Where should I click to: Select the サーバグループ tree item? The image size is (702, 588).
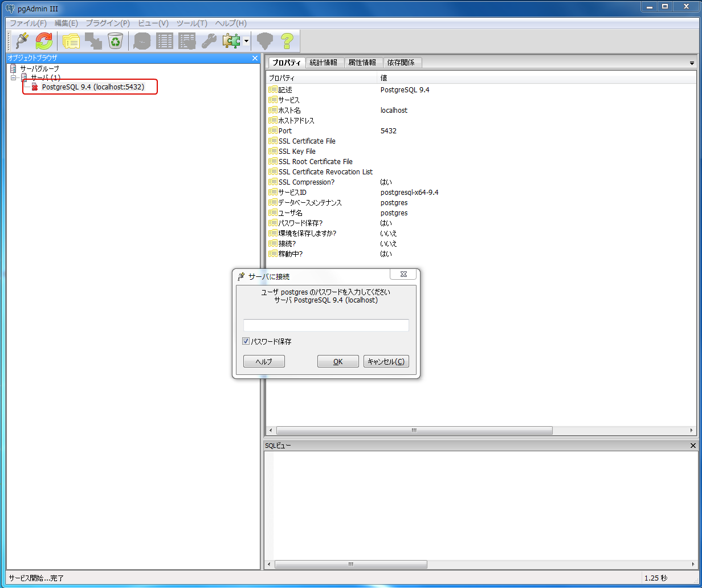click(x=39, y=68)
